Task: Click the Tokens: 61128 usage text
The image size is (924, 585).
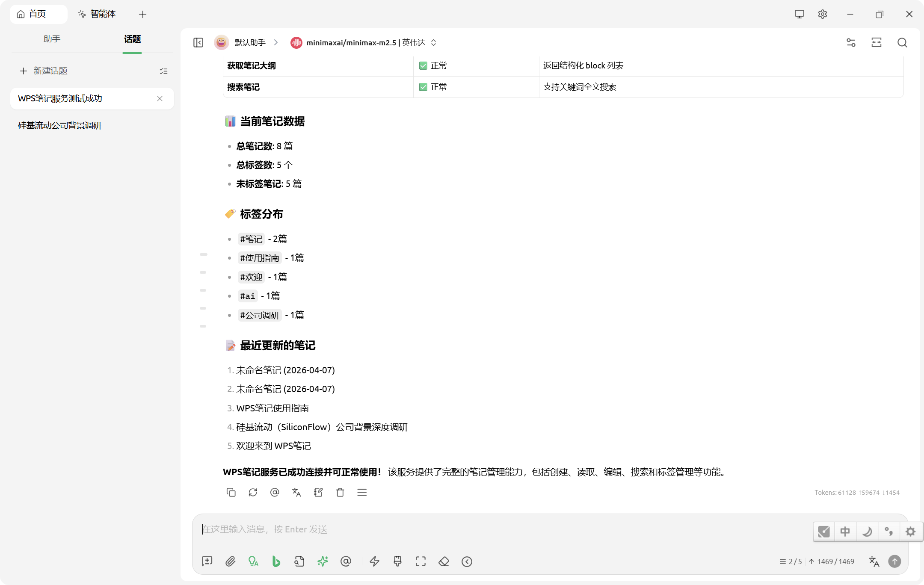Action: click(857, 493)
